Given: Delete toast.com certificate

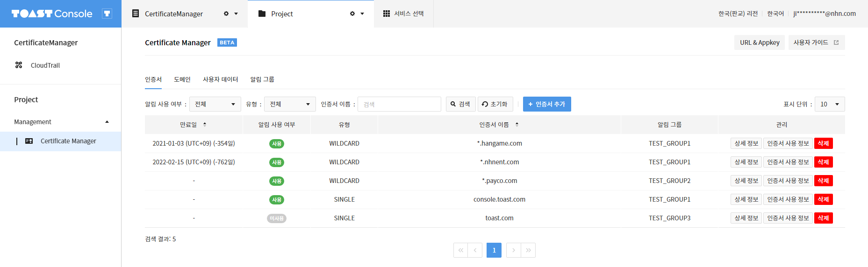Looking at the screenshot, I should point(824,218).
